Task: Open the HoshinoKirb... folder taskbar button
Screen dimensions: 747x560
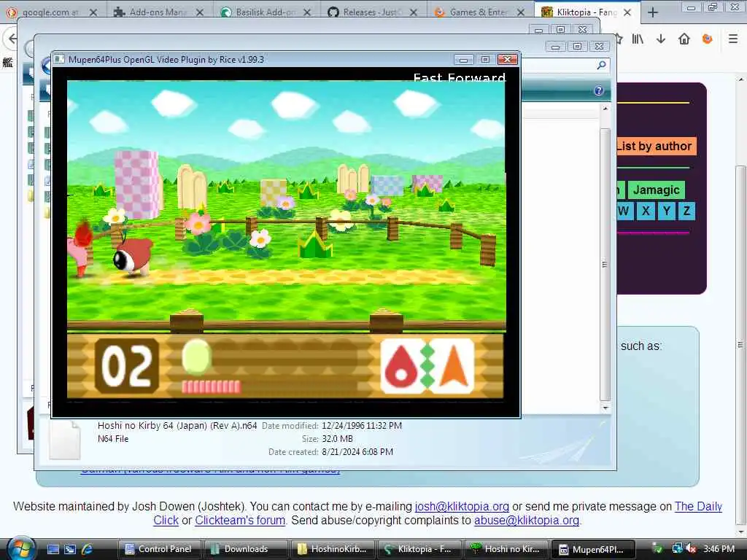Action: 333,549
